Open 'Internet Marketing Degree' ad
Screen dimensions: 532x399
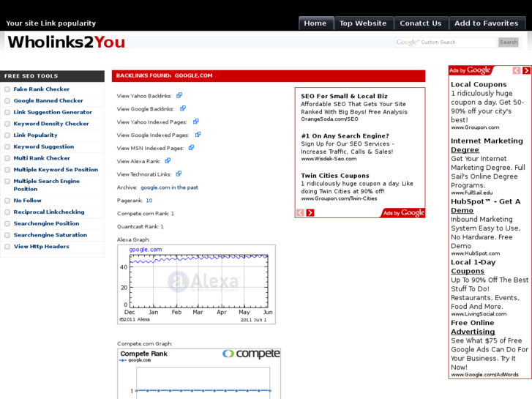[487, 146]
